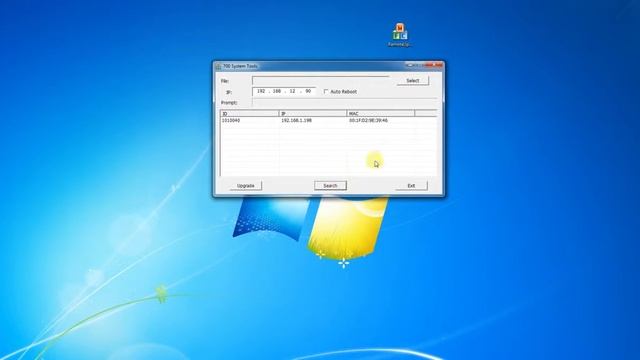Click the Search button
The width and height of the screenshot is (640, 360).
tap(330, 186)
